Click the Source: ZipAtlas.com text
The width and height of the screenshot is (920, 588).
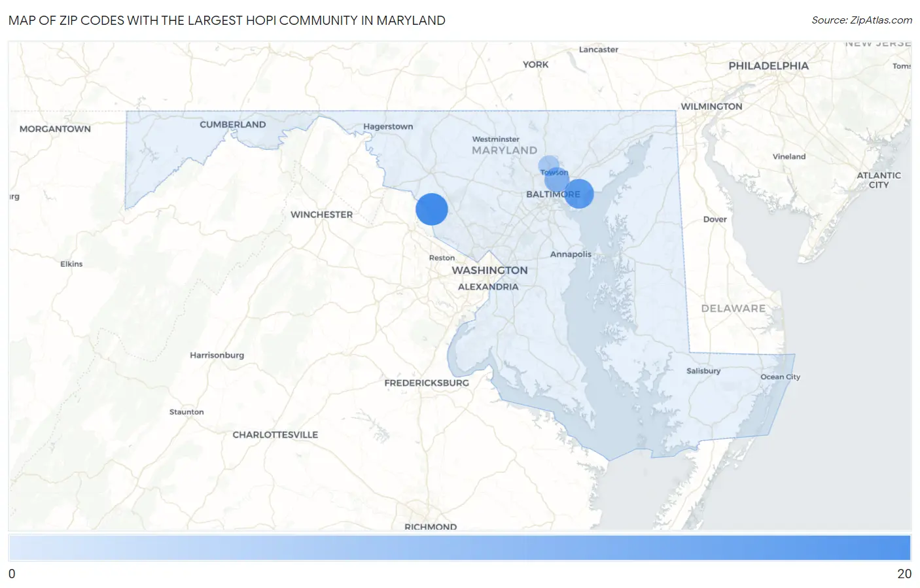pyautogui.click(x=862, y=20)
